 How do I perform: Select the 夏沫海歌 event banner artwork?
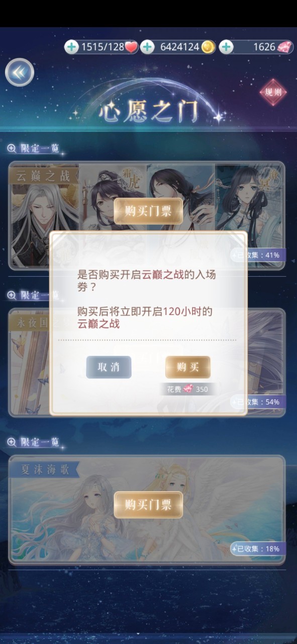(x=147, y=509)
